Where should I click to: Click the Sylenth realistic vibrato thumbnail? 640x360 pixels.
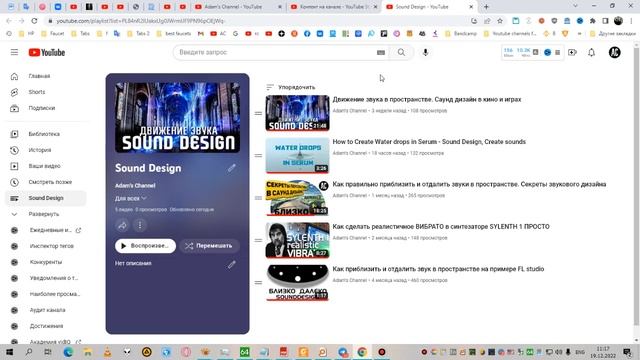[x=297, y=240]
